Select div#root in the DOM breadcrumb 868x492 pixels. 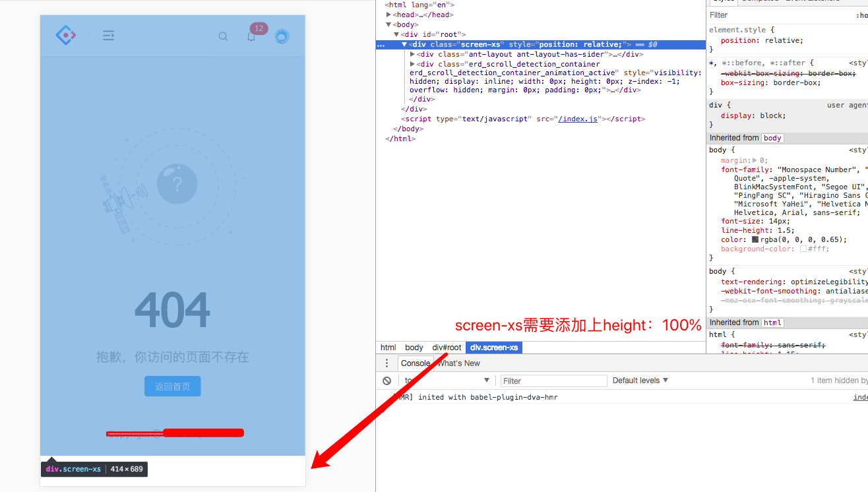point(447,348)
